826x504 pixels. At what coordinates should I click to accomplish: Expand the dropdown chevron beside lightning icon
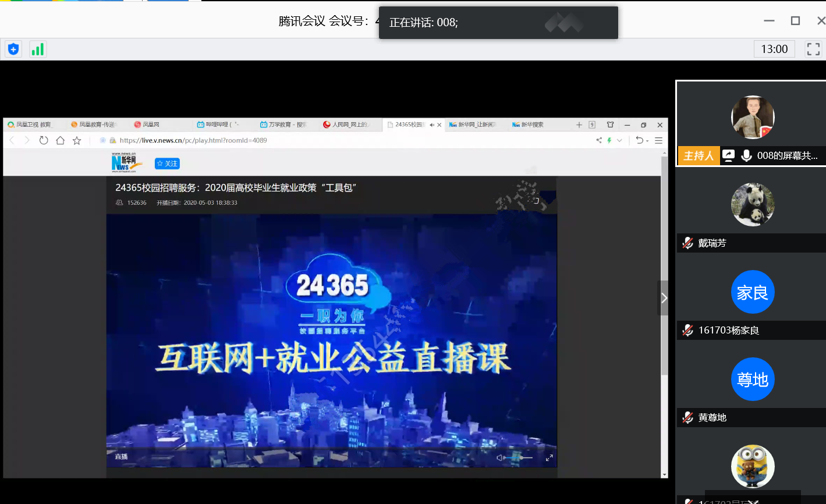pyautogui.click(x=619, y=140)
